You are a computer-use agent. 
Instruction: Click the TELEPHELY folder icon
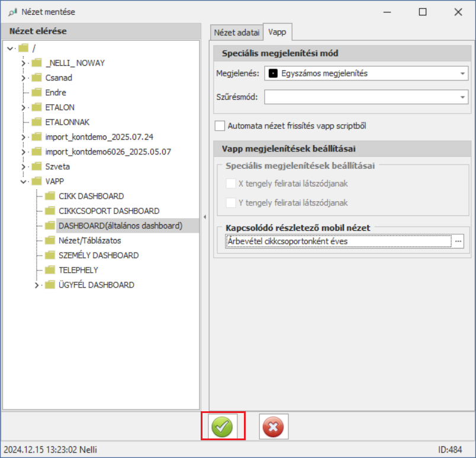coord(50,270)
